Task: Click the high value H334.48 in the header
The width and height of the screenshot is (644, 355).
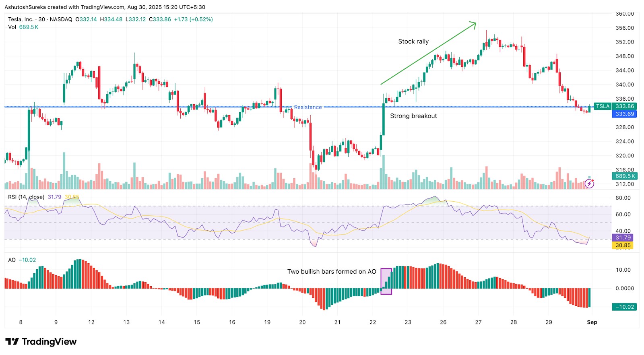Action: 111,19
